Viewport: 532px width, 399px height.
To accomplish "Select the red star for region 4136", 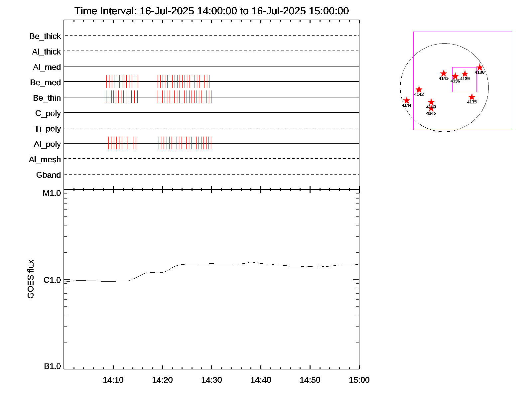I will coord(455,76).
